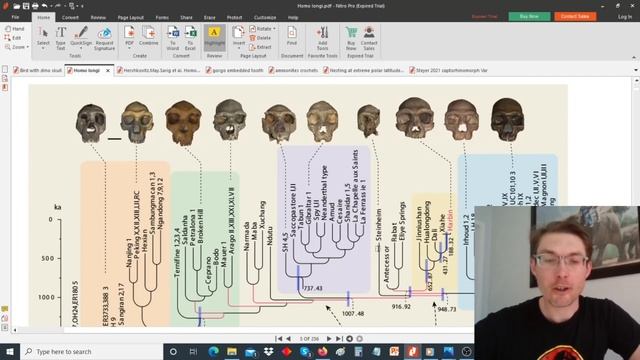Open the Select tool dropdown arrow

pos(43,49)
